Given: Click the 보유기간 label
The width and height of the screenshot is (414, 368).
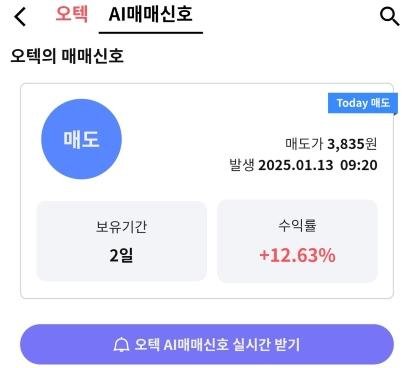Looking at the screenshot, I should click(121, 227).
